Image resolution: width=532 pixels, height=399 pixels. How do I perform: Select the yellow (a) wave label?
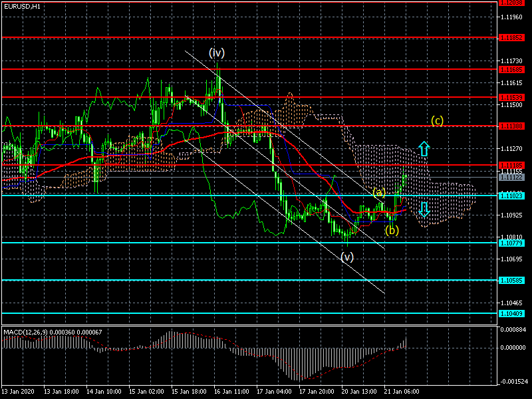point(379,193)
